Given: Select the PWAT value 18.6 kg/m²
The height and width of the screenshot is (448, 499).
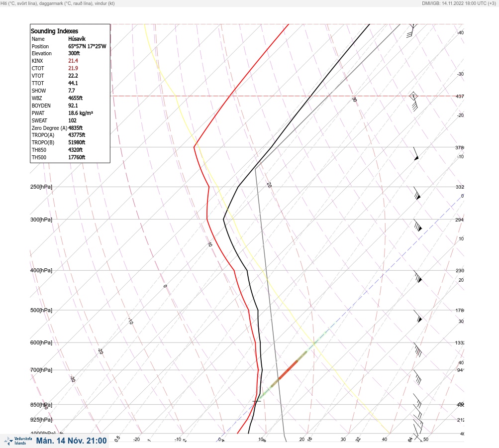Looking at the screenshot, I should click(x=81, y=113).
